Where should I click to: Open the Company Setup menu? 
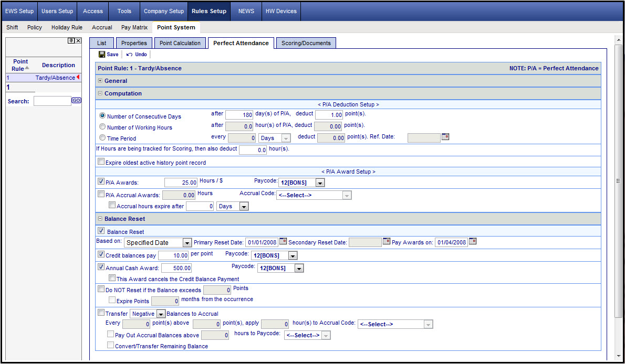tap(164, 11)
